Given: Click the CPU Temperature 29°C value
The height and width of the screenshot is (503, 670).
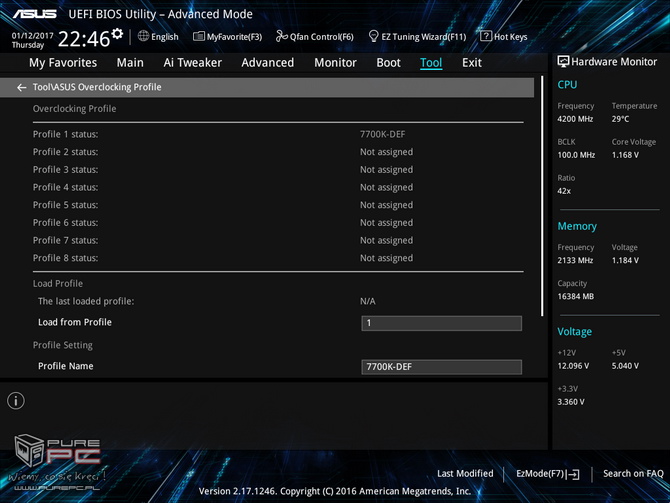Looking at the screenshot, I should 620,119.
